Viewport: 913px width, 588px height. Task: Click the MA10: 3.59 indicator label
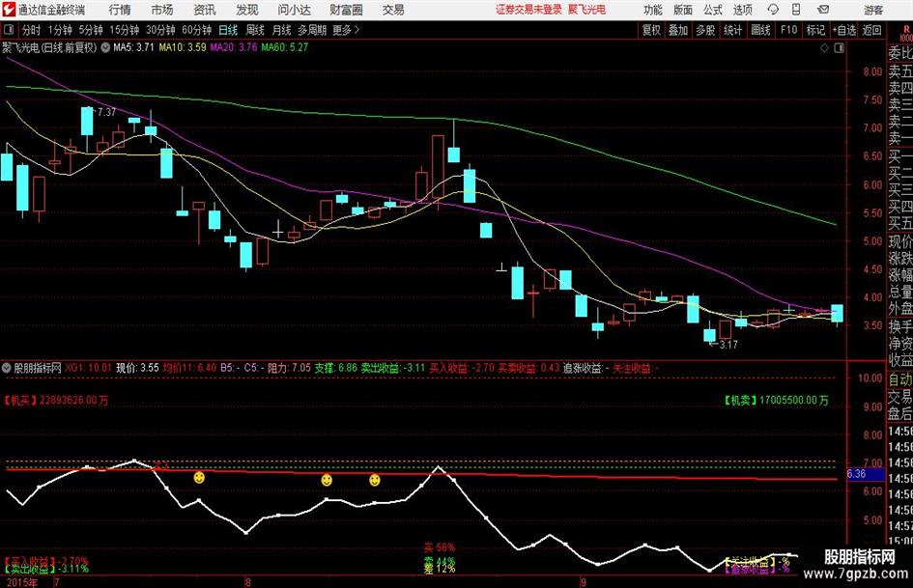tap(183, 47)
